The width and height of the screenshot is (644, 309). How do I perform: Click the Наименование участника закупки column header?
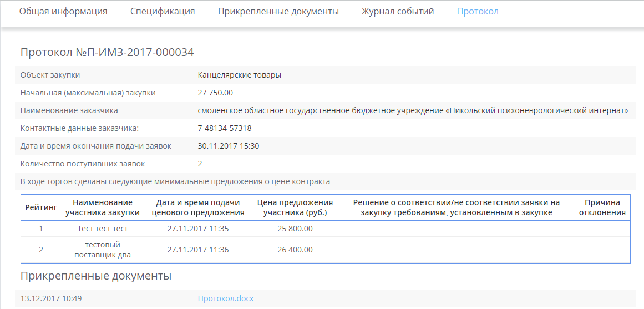click(103, 207)
